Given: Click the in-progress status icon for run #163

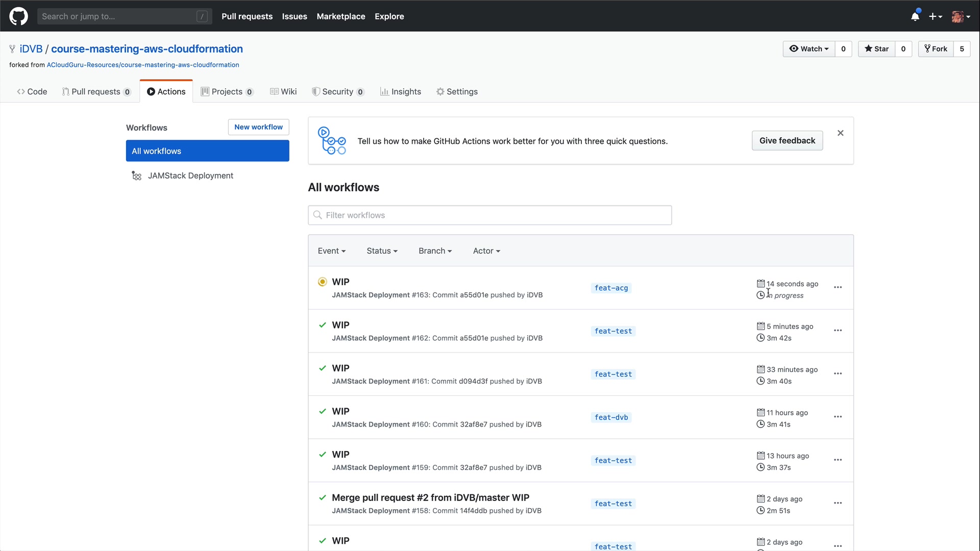Looking at the screenshot, I should coord(322,282).
